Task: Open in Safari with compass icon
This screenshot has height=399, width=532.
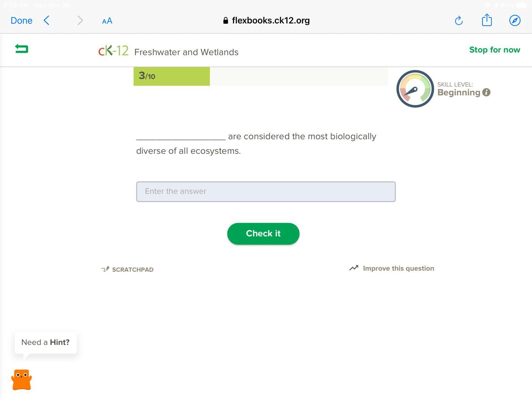Action: tap(515, 20)
